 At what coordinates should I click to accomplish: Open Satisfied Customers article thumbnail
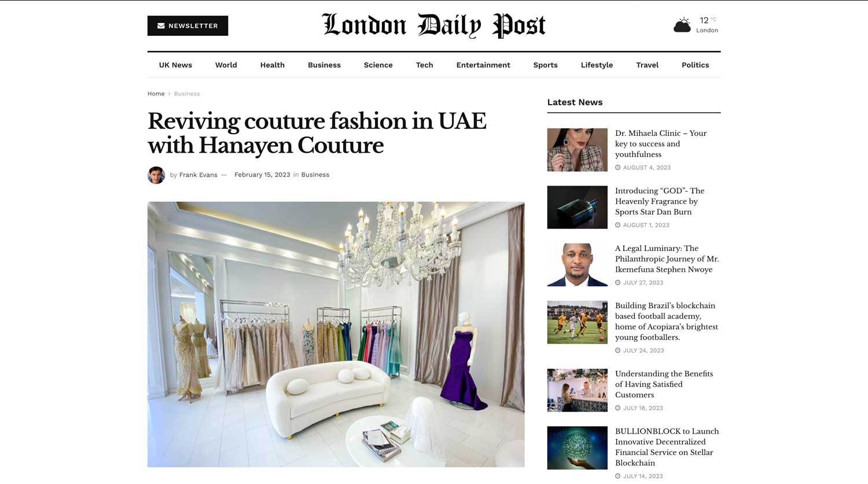click(x=577, y=390)
